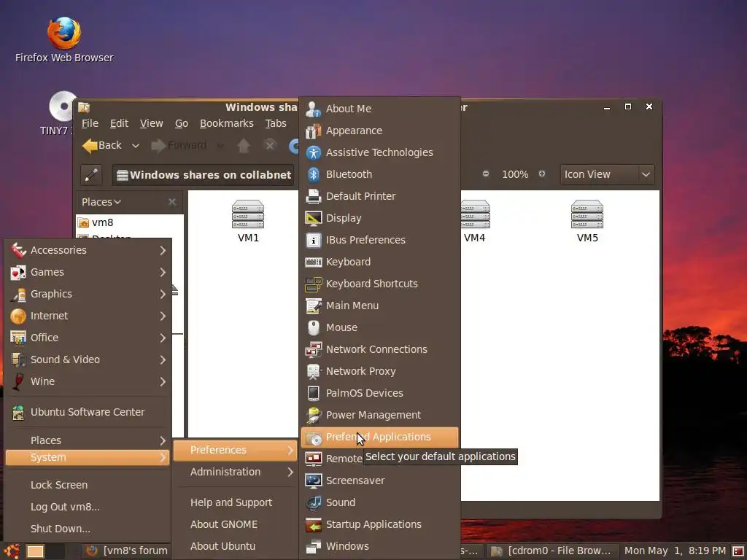Open the Places sidebar dropdown
The width and height of the screenshot is (747, 560).
pos(101,203)
